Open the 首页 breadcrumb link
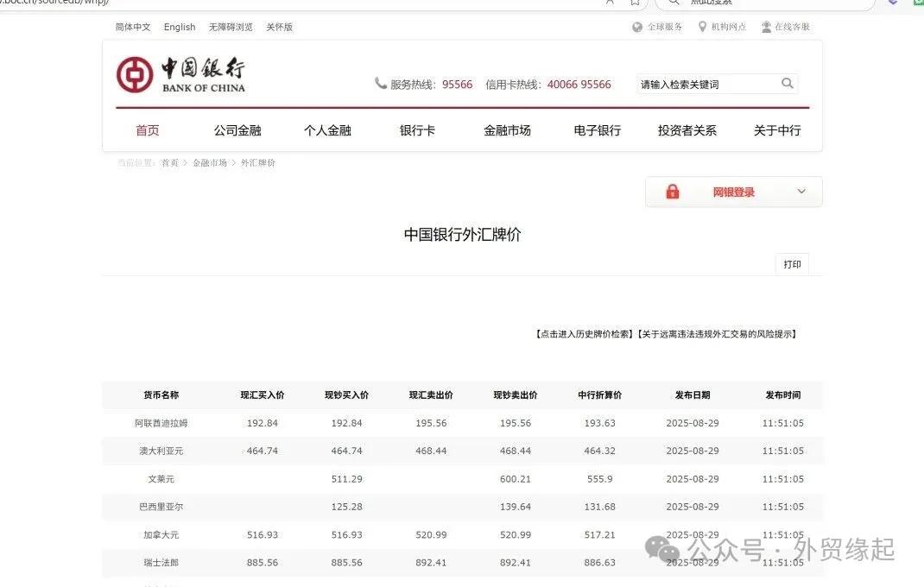Screen dimensions: 924x587 (170, 162)
